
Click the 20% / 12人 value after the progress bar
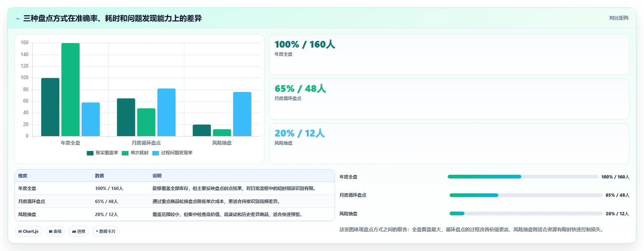(x=617, y=214)
